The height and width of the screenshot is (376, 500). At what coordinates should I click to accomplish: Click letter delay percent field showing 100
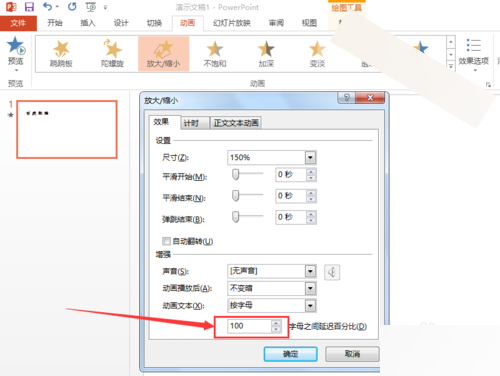[250, 326]
